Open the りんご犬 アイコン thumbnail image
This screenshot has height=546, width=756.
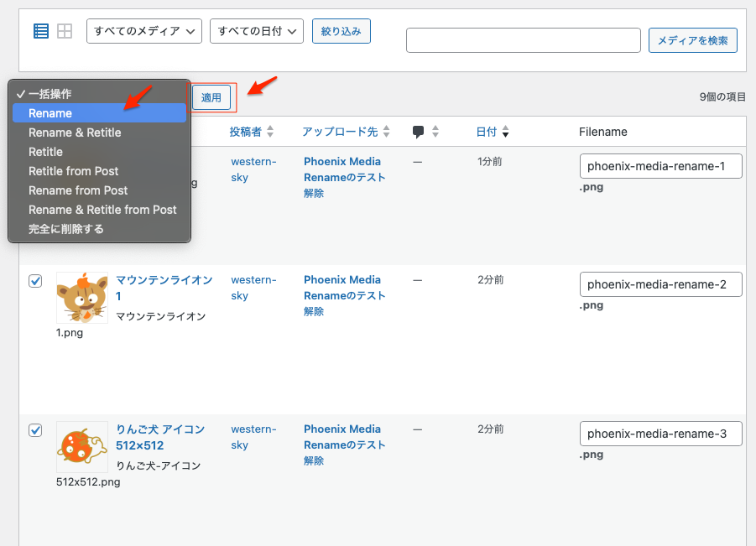[82, 447]
